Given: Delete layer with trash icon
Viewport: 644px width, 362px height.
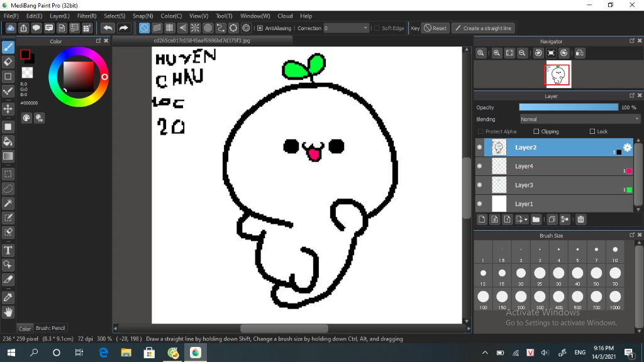Looking at the screenshot, I should (x=580, y=219).
